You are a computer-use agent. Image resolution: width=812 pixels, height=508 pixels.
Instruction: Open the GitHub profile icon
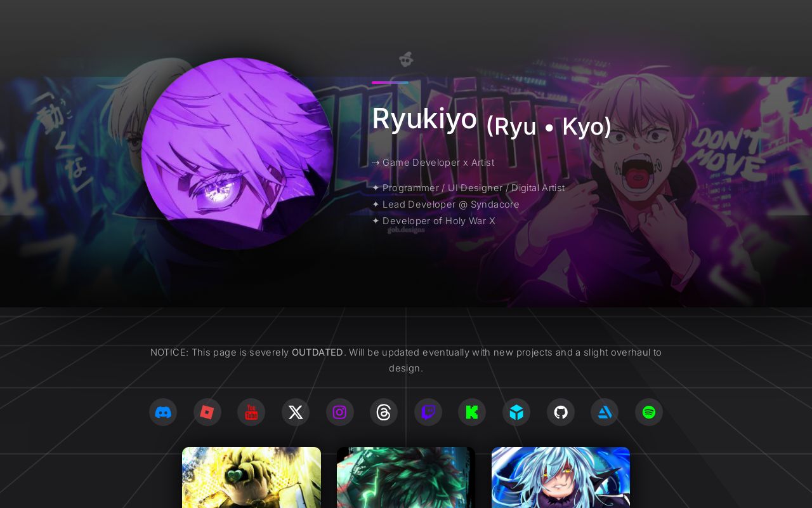tap(560, 412)
